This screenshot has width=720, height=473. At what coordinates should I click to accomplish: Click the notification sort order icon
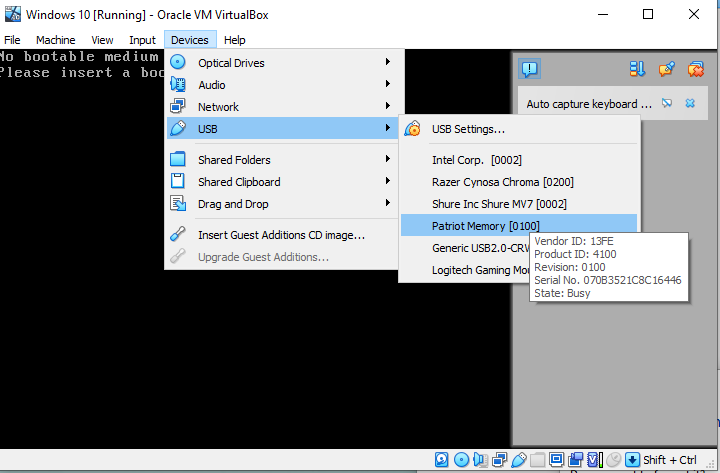point(637,69)
